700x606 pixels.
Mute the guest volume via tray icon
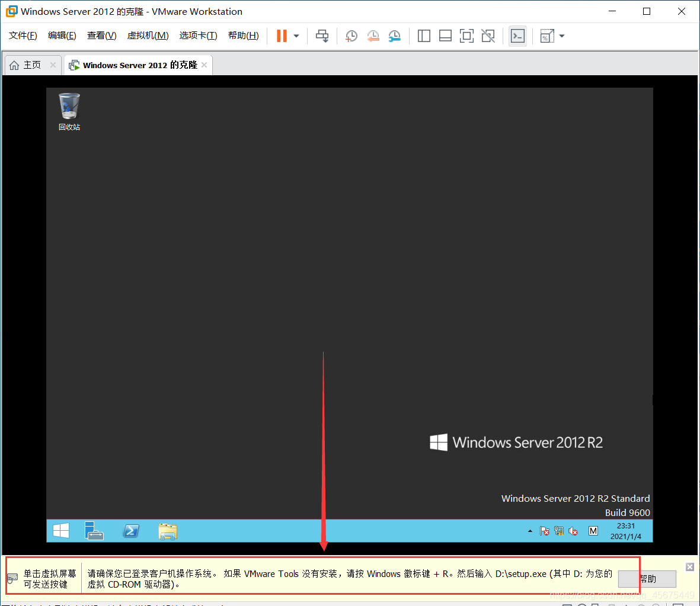click(573, 531)
